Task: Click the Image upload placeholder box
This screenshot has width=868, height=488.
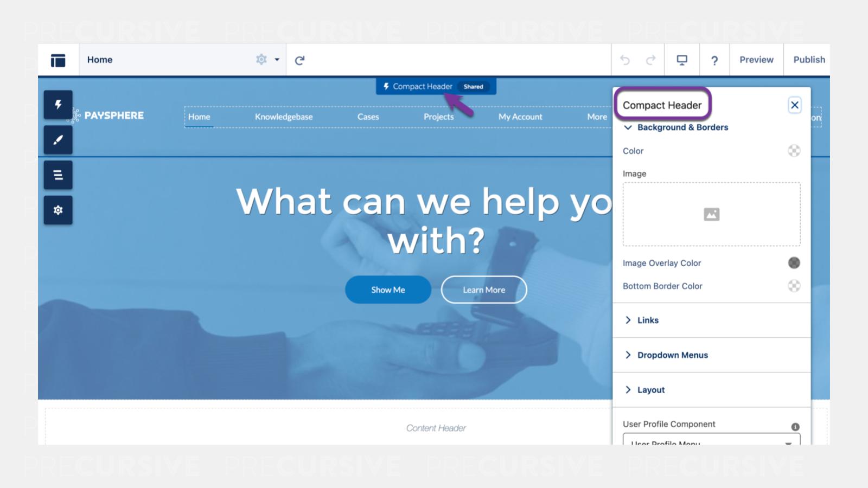Action: point(711,214)
